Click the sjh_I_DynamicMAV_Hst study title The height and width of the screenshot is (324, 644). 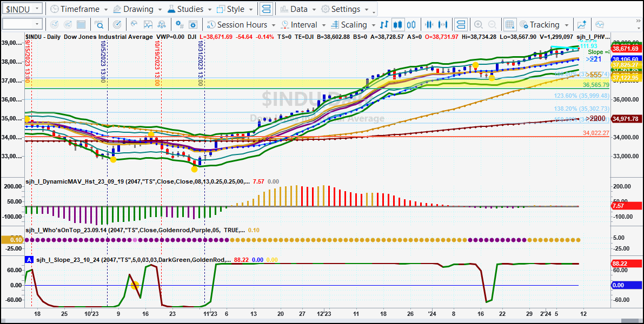(137, 181)
